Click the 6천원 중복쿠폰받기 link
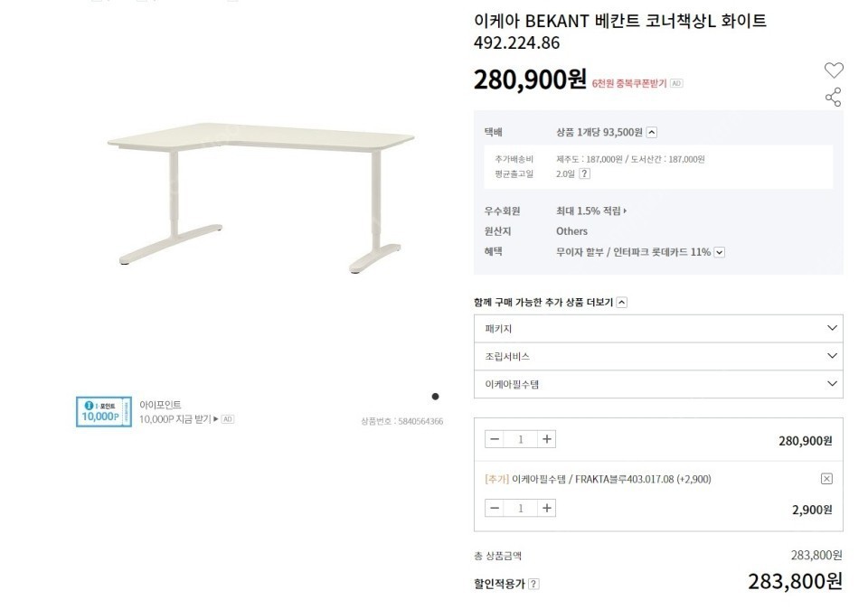This screenshot has height=609, width=868. pos(627,82)
